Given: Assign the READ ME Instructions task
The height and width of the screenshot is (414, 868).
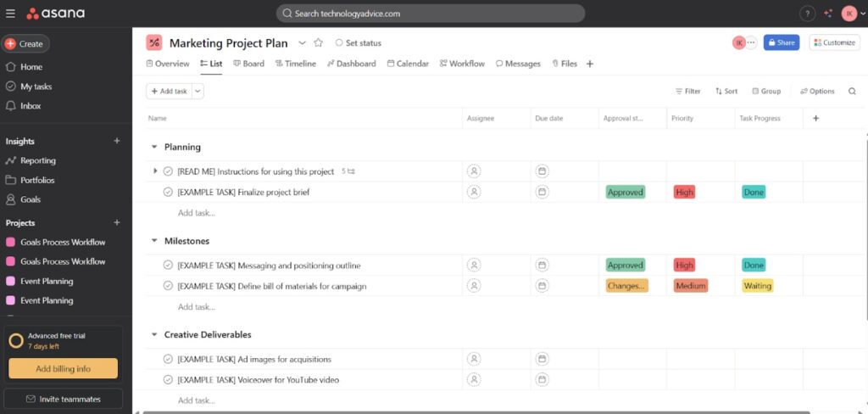Looking at the screenshot, I should tap(474, 171).
